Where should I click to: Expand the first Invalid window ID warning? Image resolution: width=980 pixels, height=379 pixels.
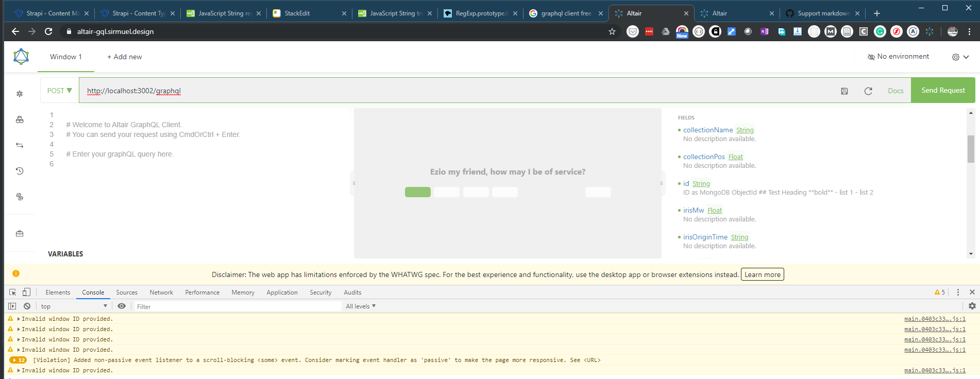pyautogui.click(x=19, y=319)
